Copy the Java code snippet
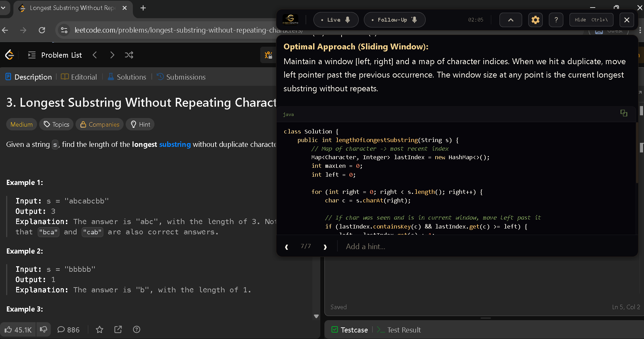 (624, 113)
